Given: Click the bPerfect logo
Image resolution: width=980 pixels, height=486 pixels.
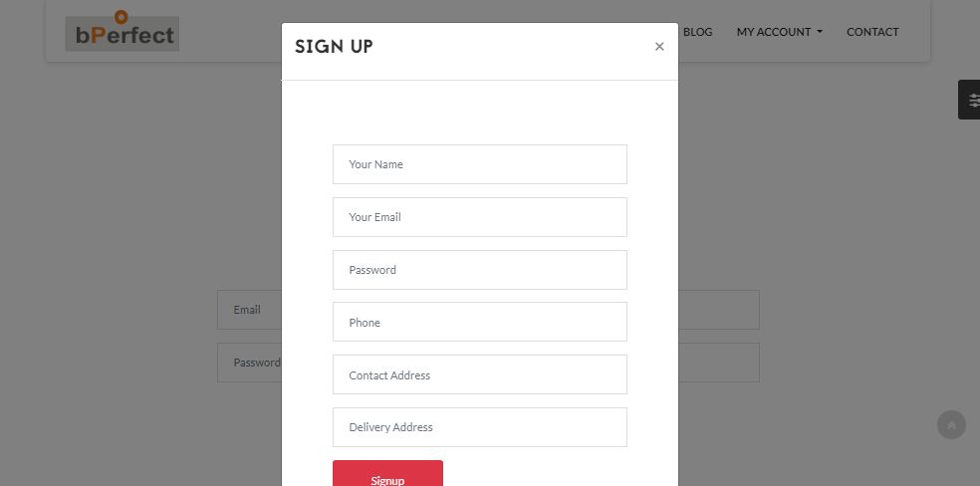Looking at the screenshot, I should click(x=122, y=33).
